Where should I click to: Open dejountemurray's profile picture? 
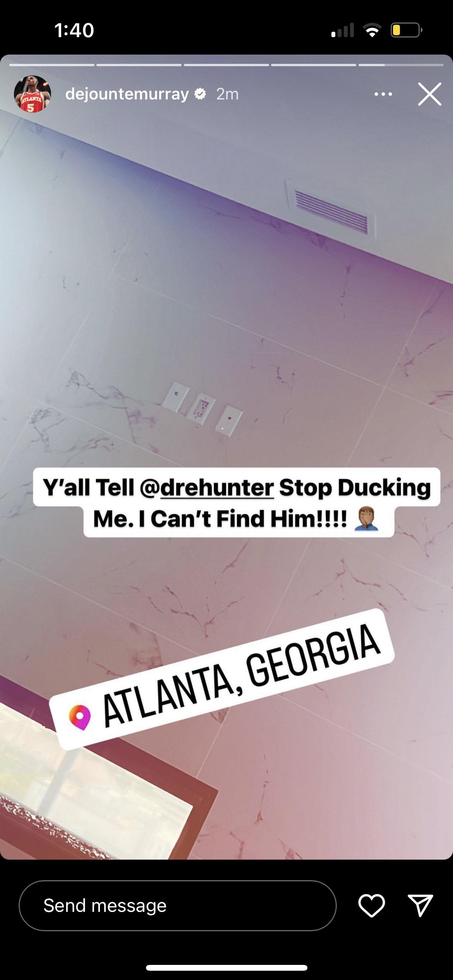pyautogui.click(x=33, y=94)
